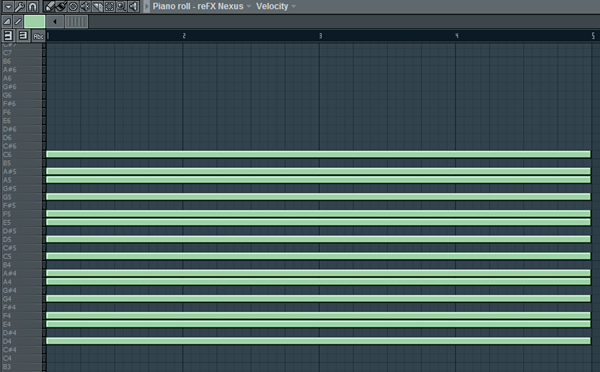Toggle the magnet snap button
Image resolution: width=600 pixels, height=372 pixels.
point(33,7)
